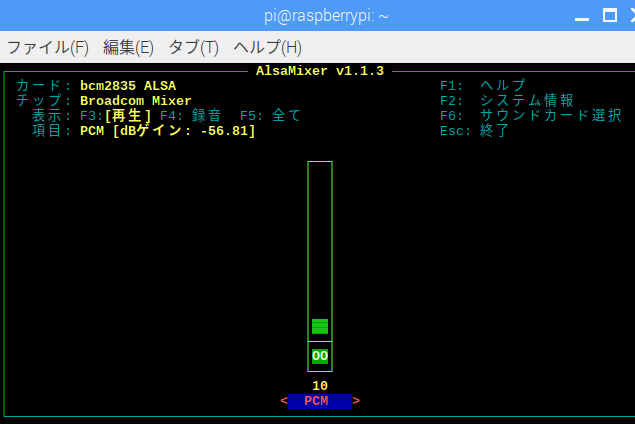635x424 pixels.
Task: Open the ヘルプ(H) menu in menu bar
Action: coord(267,47)
